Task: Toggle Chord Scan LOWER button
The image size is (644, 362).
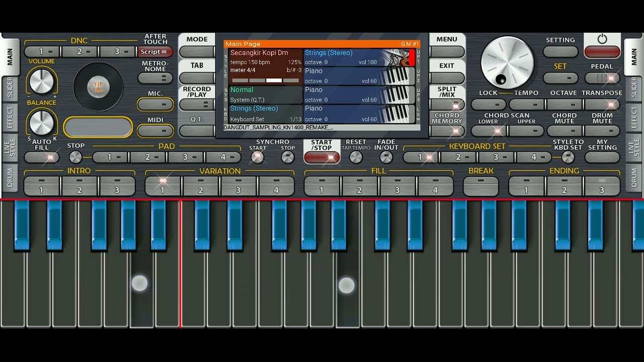Action: click(x=489, y=131)
